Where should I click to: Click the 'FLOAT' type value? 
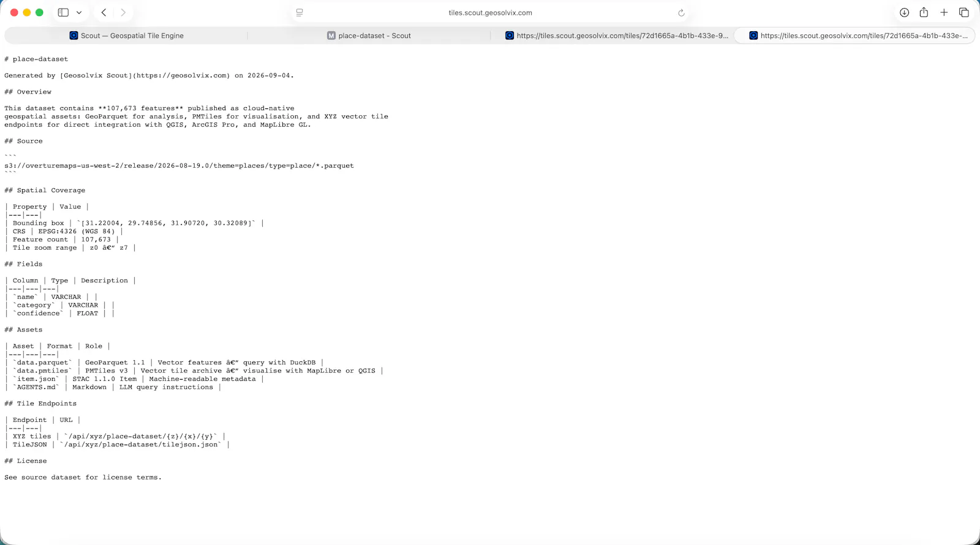88,314
